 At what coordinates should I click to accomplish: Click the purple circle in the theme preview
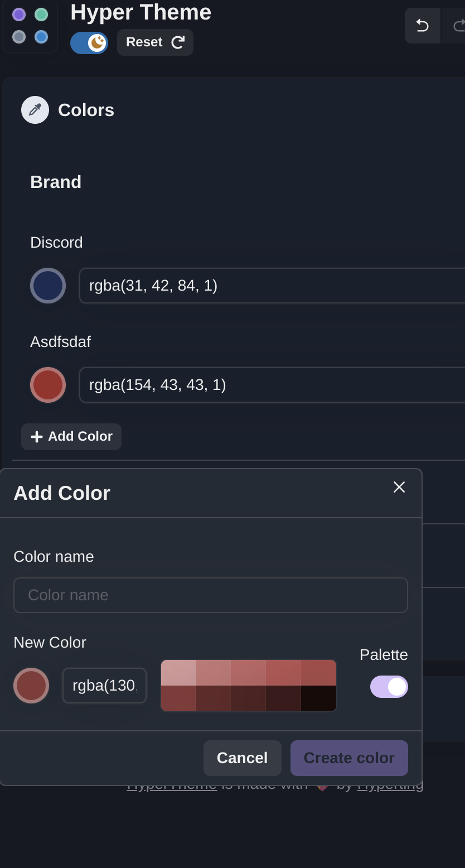click(x=18, y=14)
